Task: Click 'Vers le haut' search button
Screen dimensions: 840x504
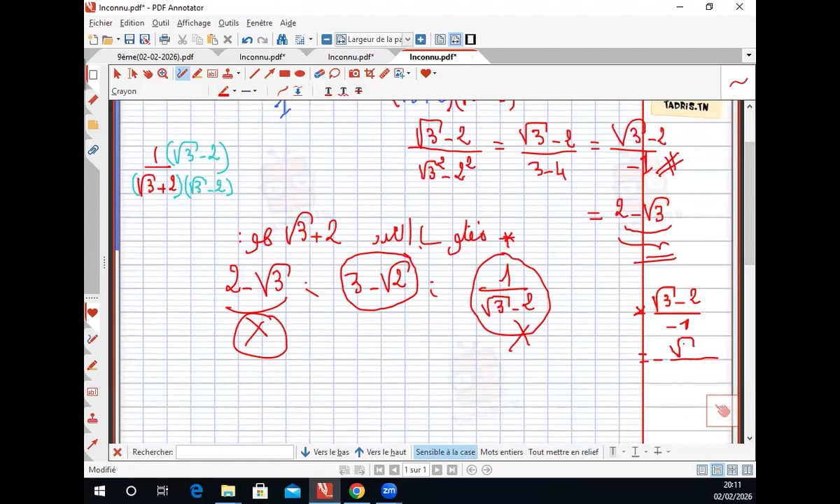Action: (x=381, y=452)
